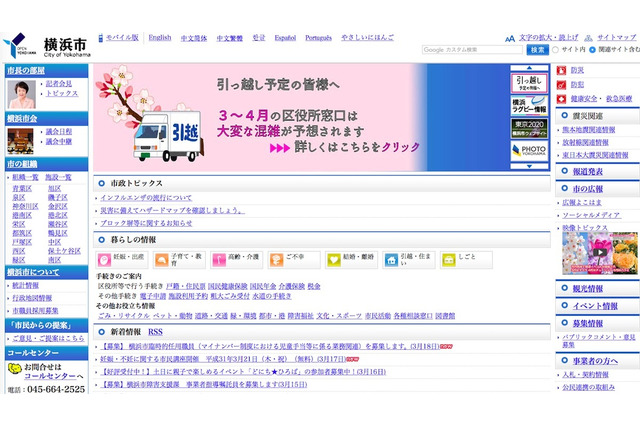Select the 東京2020 banner thumbnail
Image resolution: width=640 pixels, height=426 pixels.
(x=529, y=128)
